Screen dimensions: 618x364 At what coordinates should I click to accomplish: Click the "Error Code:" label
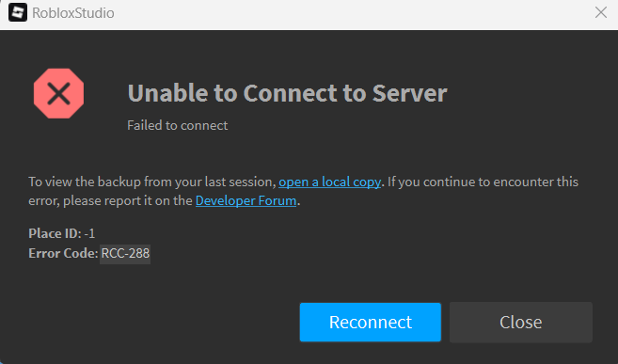point(63,253)
